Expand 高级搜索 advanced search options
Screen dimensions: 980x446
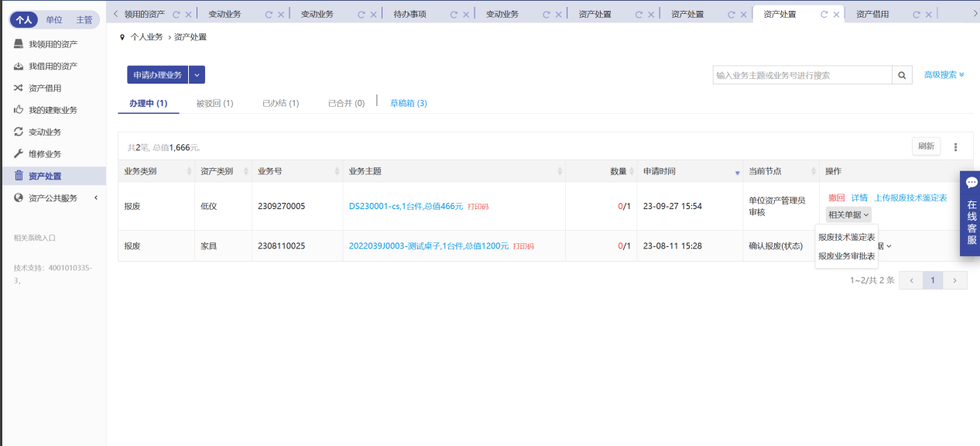944,75
